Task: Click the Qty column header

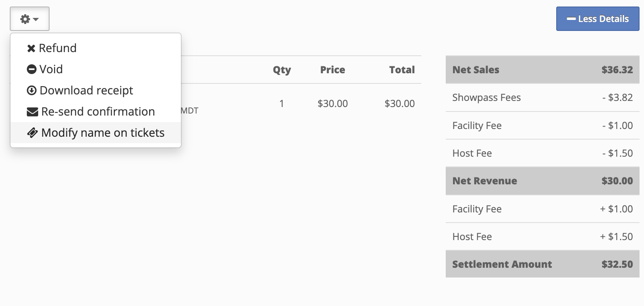Action: (x=282, y=70)
